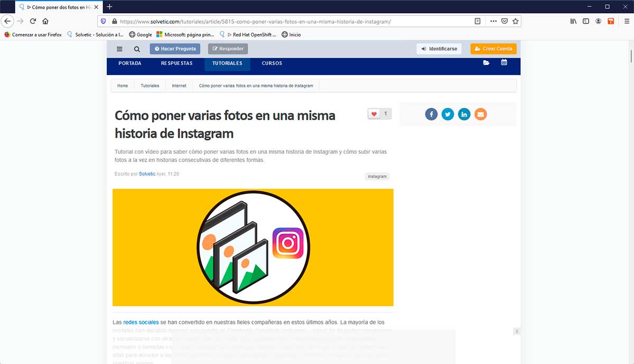Screen dimensions: 634x364
Task: Click the instagram tag label
Action: (x=377, y=176)
